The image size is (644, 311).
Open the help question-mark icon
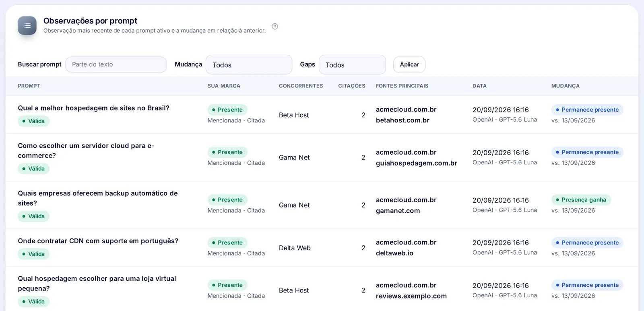(x=275, y=27)
